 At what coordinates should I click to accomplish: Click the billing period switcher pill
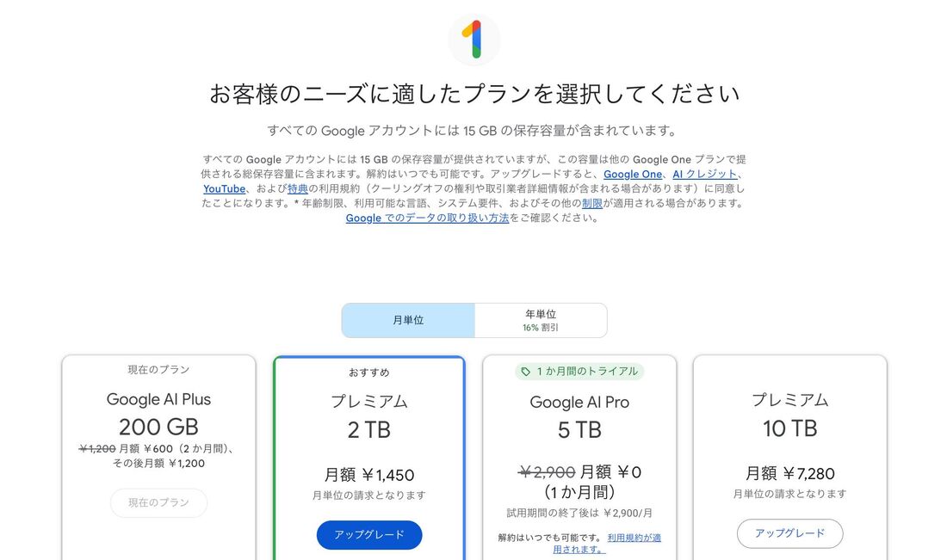[474, 319]
